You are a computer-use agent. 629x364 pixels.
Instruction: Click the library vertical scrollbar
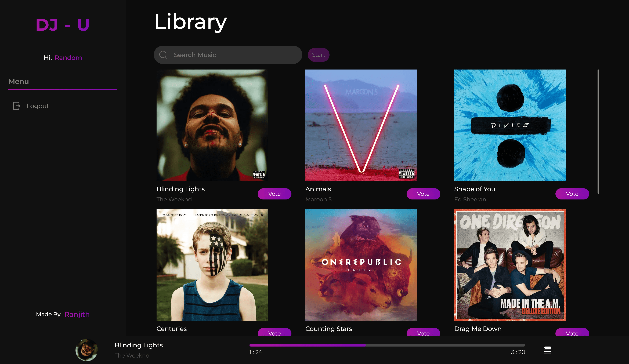tap(598, 132)
